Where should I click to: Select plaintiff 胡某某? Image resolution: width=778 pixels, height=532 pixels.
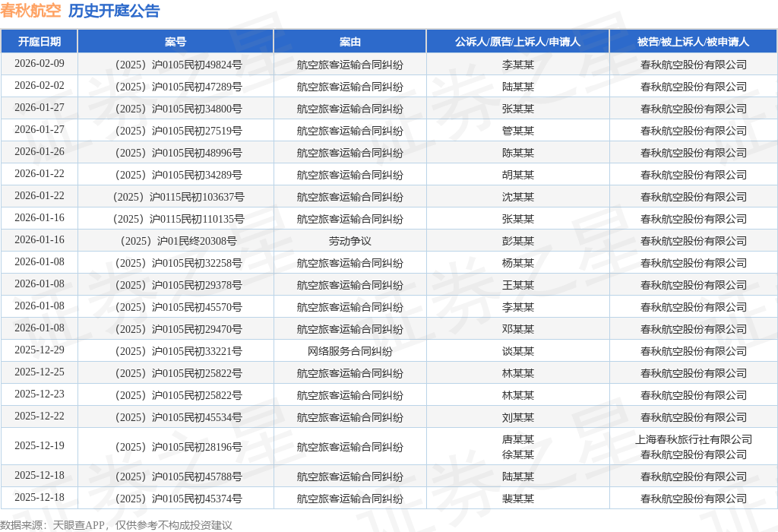click(x=517, y=175)
